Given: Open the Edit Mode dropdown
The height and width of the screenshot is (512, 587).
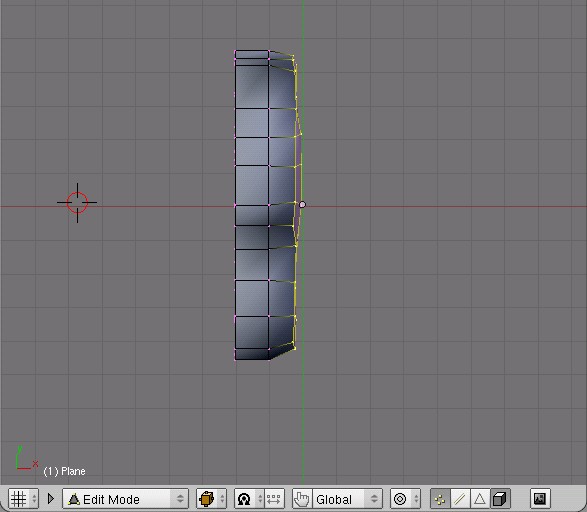Looking at the screenshot, I should 125,499.
